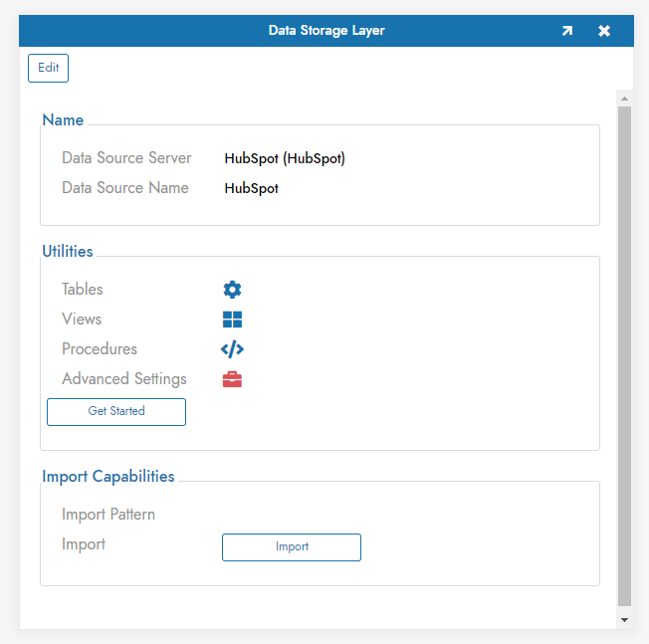
Task: Open the Advanced Settings briefcase icon
Action: tap(232, 379)
